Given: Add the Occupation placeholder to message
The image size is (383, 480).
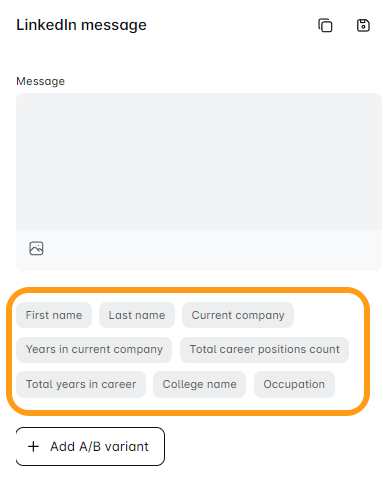Looking at the screenshot, I should click(294, 384).
